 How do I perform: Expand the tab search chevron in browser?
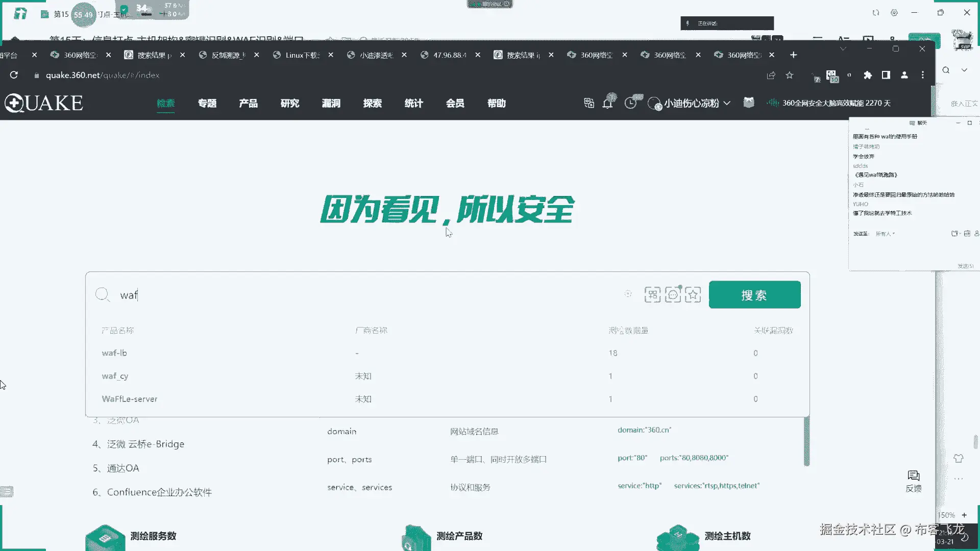coord(843,49)
